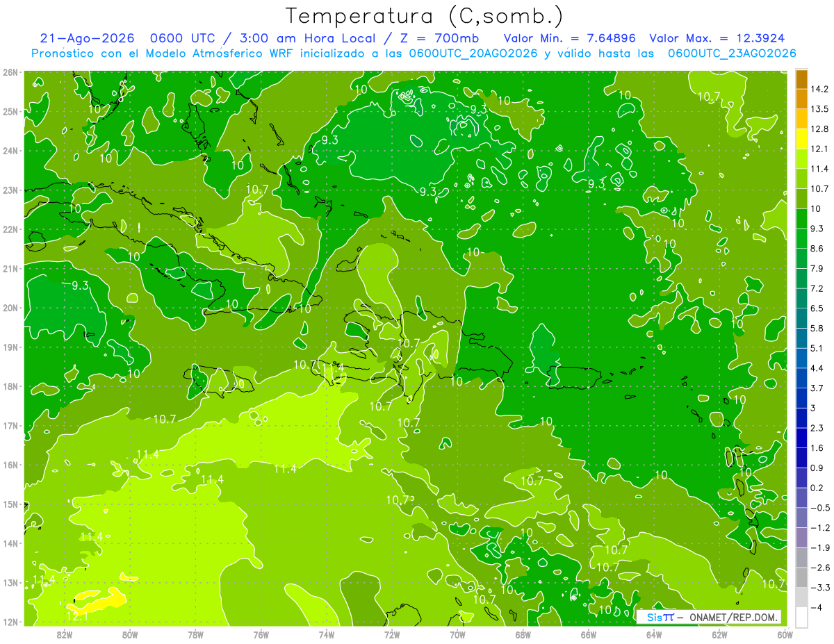Click the color bar label '3.7'

click(x=817, y=388)
